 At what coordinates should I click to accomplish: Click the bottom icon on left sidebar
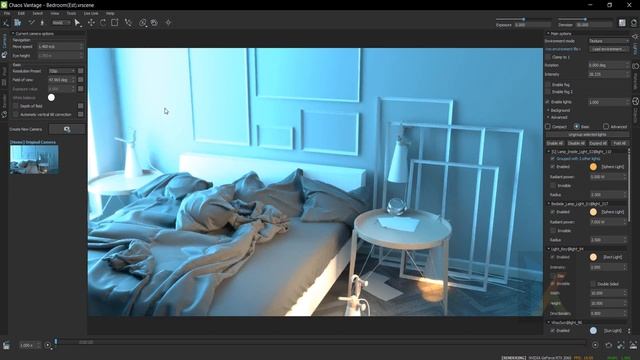4,115
